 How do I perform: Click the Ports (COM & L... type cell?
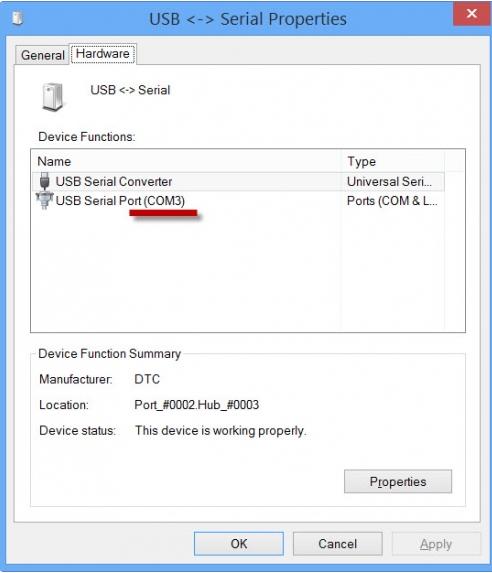tap(392, 201)
